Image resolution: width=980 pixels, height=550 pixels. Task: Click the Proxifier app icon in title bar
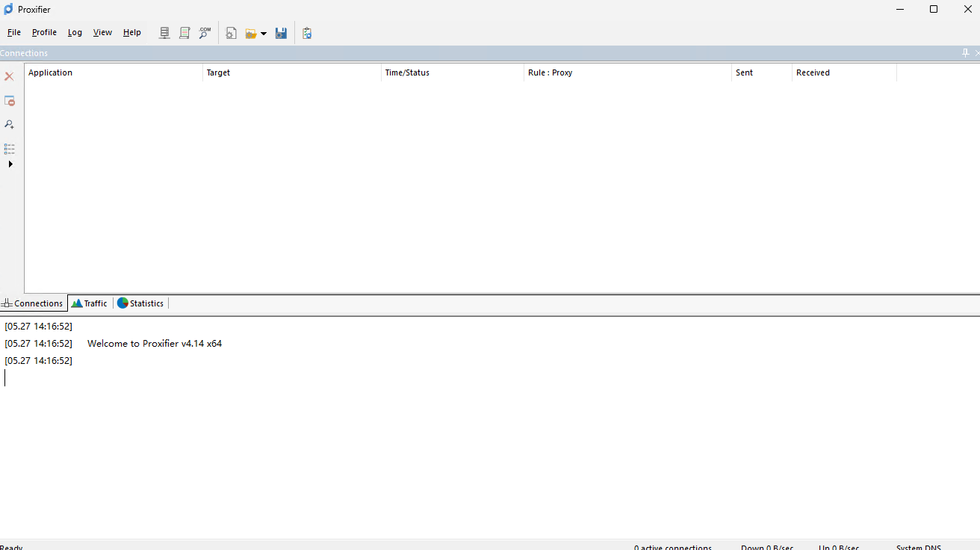click(x=9, y=10)
